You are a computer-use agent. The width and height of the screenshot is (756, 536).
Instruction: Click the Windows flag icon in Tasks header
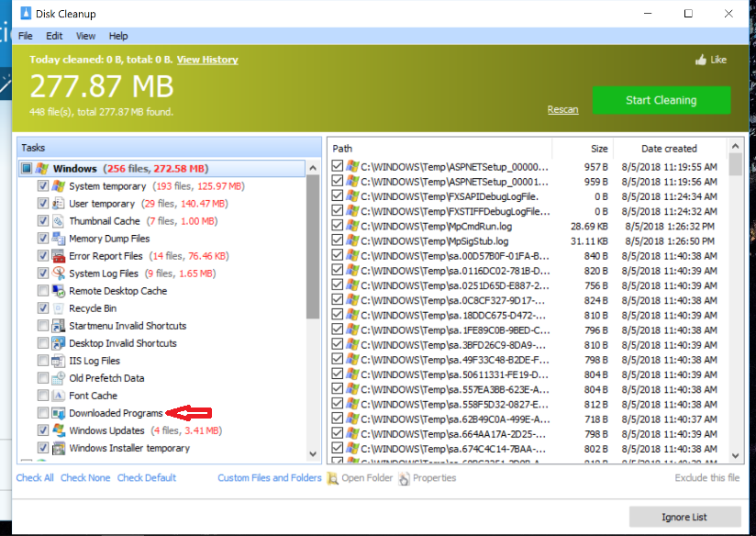(42, 168)
